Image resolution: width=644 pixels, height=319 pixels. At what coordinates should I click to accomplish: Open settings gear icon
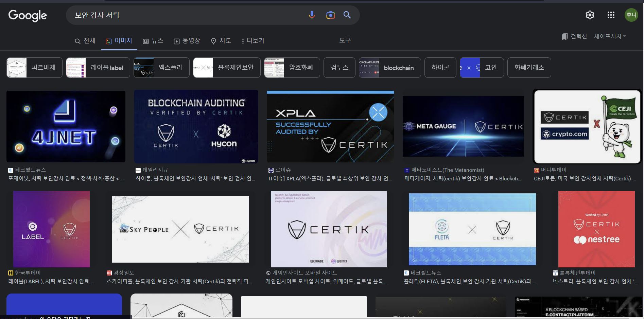pos(590,15)
